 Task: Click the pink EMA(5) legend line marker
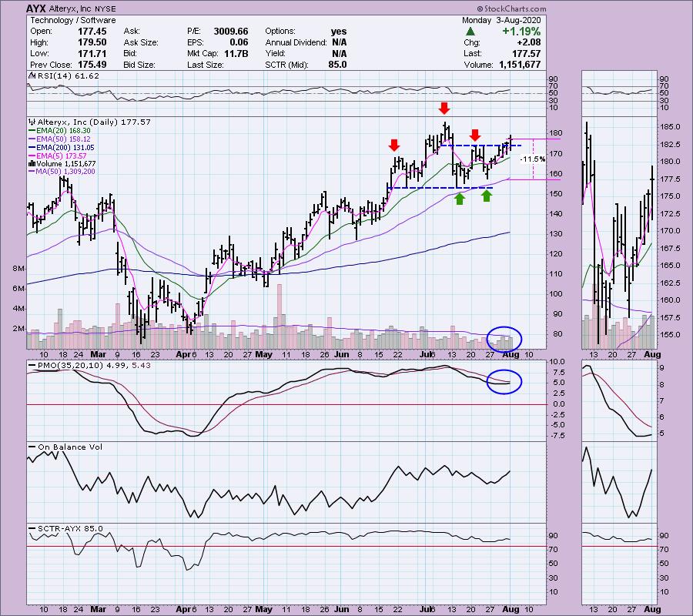click(x=32, y=156)
